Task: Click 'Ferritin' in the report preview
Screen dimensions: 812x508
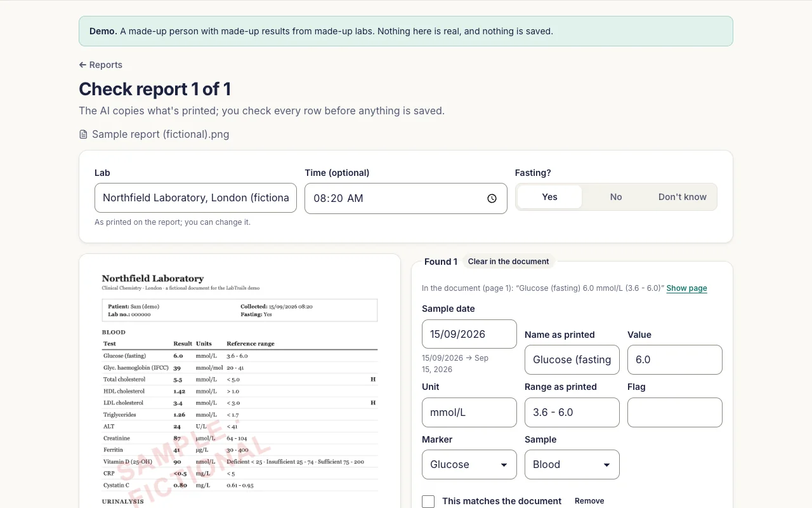Action: [x=113, y=450]
